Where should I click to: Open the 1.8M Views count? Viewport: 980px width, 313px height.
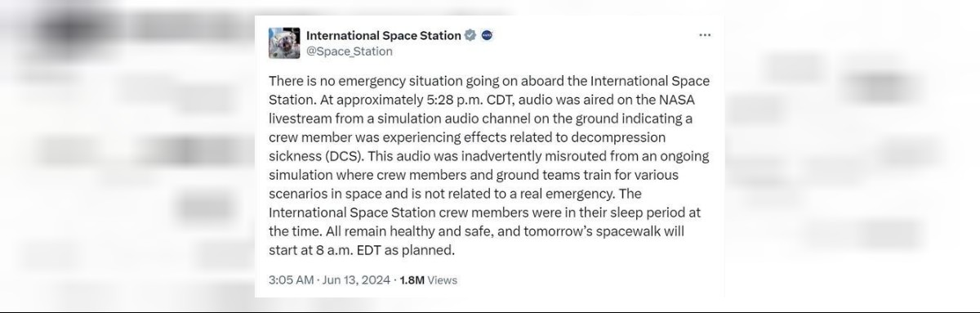pyautogui.click(x=428, y=279)
